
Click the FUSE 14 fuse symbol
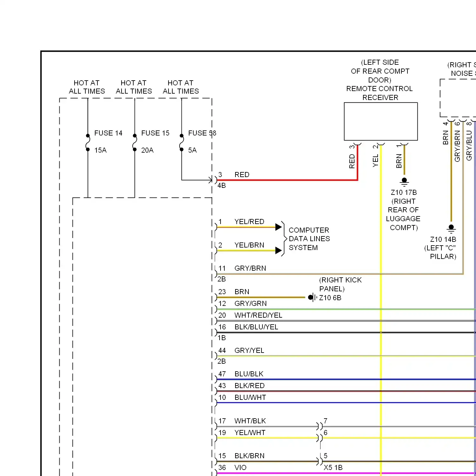[x=88, y=142]
